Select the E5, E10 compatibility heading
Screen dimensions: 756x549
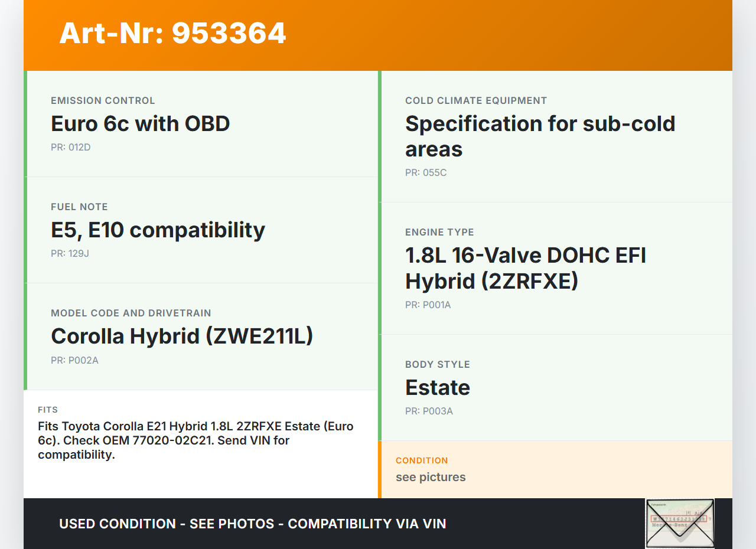158,230
